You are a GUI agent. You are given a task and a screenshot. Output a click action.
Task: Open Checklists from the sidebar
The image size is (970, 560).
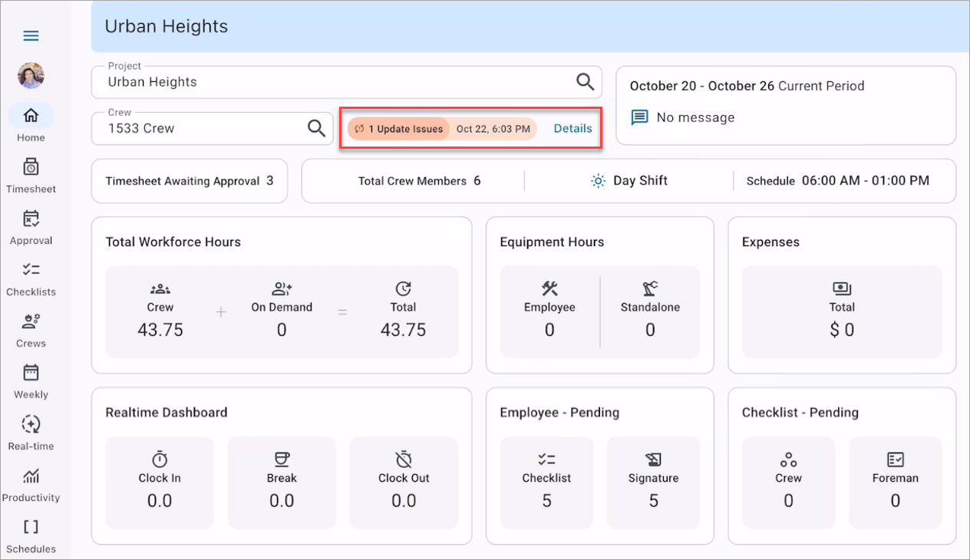pyautogui.click(x=31, y=270)
